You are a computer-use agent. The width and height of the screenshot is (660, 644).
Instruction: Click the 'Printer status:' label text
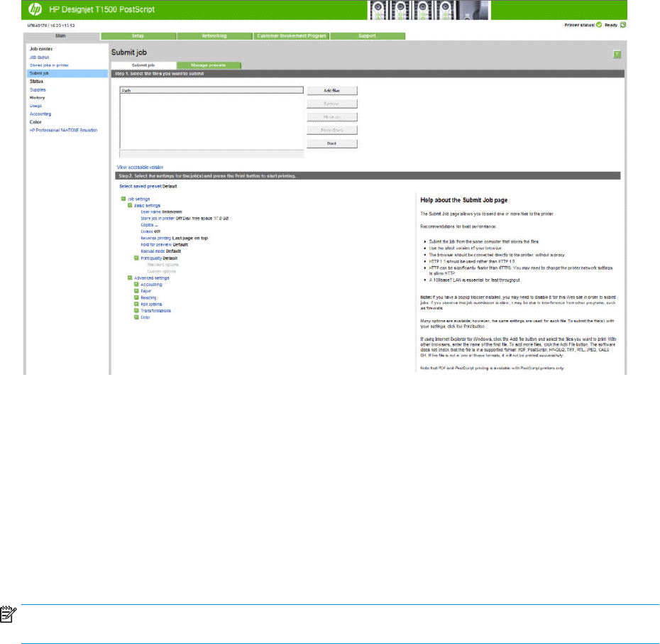point(579,25)
